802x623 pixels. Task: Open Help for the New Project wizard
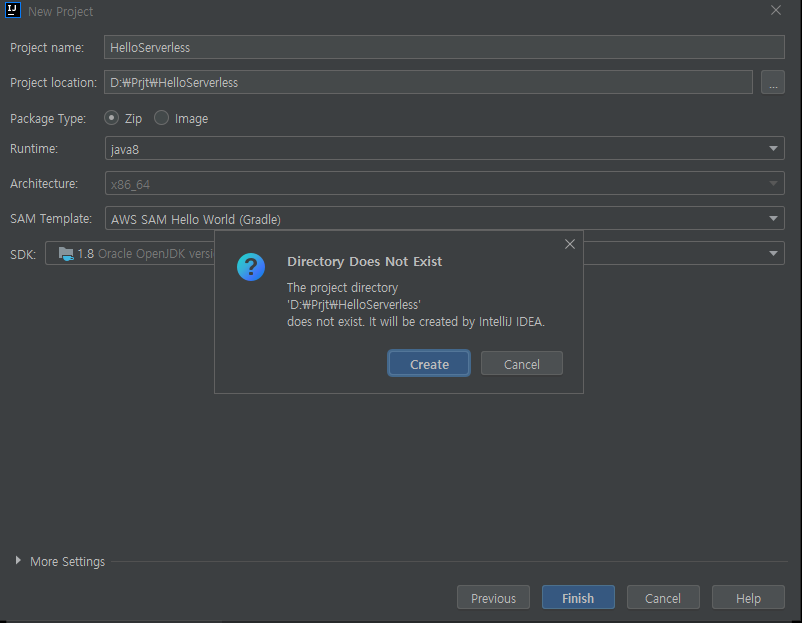coord(748,597)
